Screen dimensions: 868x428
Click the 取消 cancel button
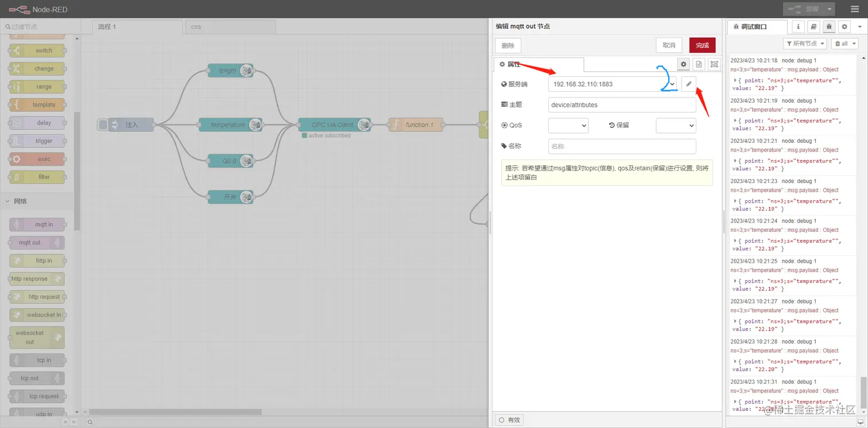click(669, 45)
